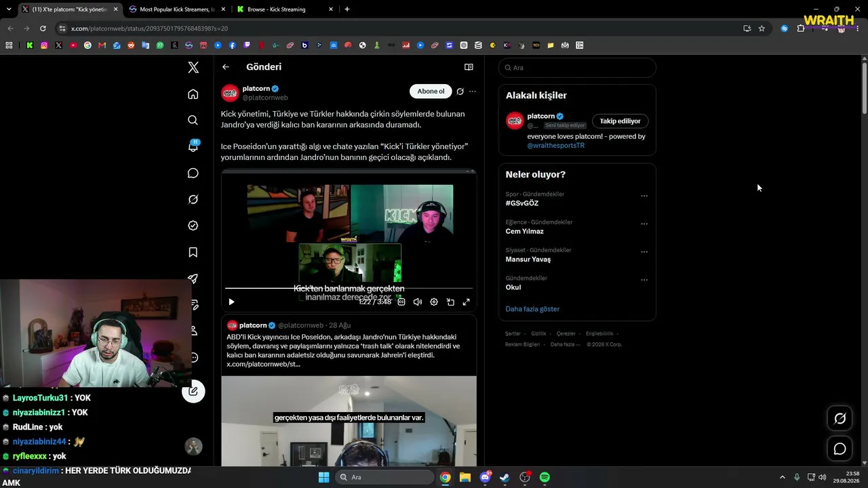Open @wraithesportsTR profile link
Viewport: 868px width, 488px height.
pyautogui.click(x=556, y=146)
